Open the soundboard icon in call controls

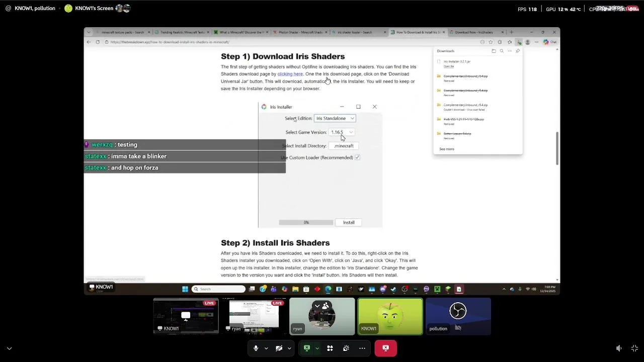tap(346, 348)
